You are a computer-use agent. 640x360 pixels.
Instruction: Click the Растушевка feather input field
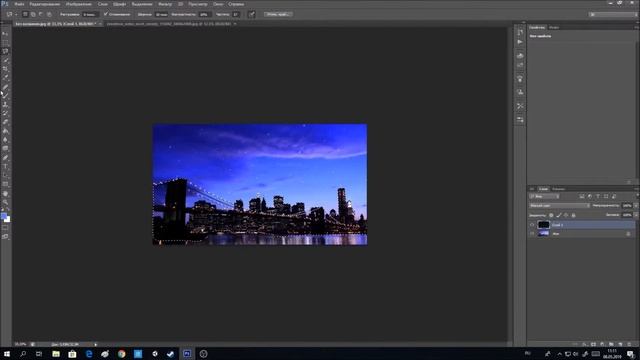(90, 14)
